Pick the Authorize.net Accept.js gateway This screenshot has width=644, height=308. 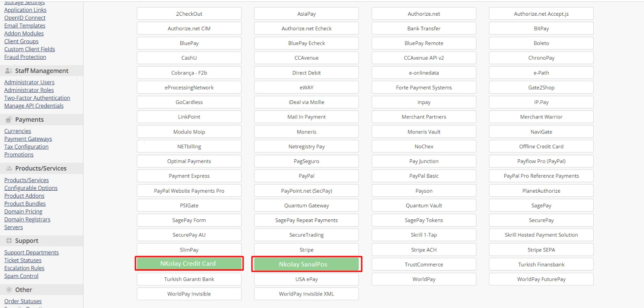[x=541, y=14]
